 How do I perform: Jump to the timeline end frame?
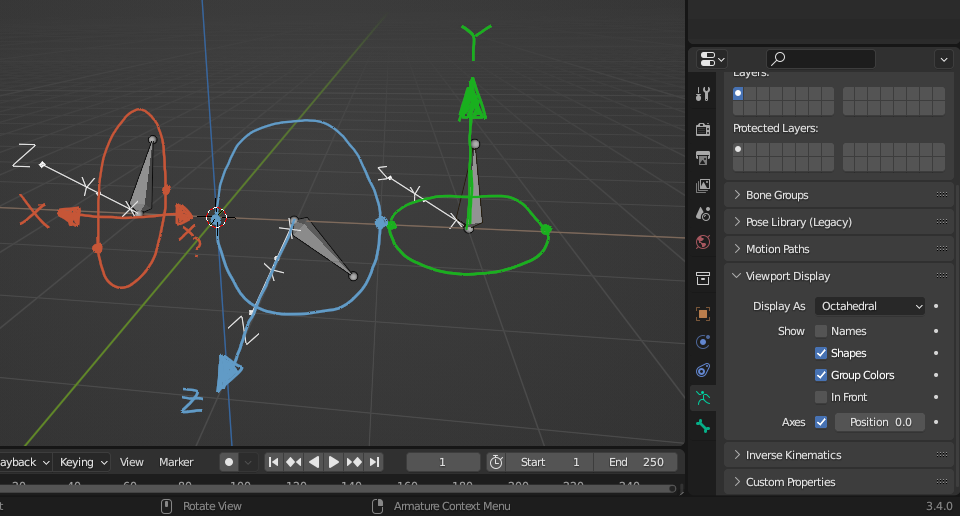click(x=374, y=462)
